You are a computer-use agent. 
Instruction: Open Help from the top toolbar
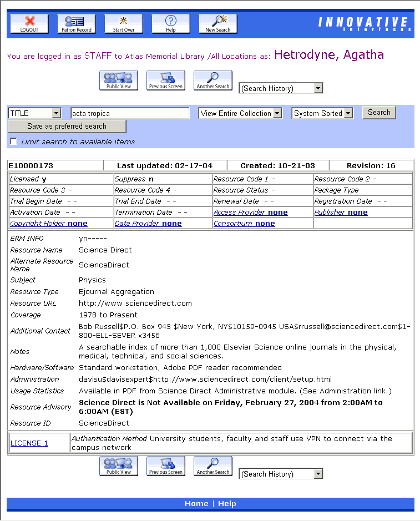click(x=171, y=24)
